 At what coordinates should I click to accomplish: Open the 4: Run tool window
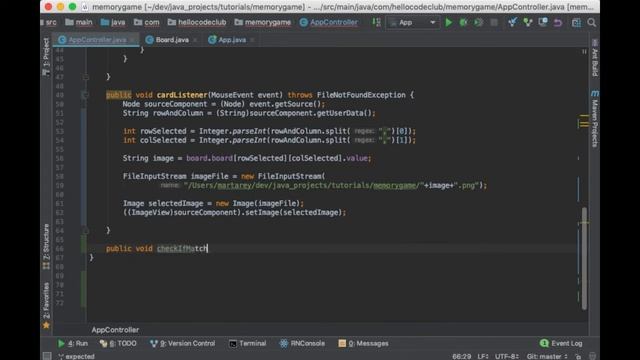tap(73, 343)
